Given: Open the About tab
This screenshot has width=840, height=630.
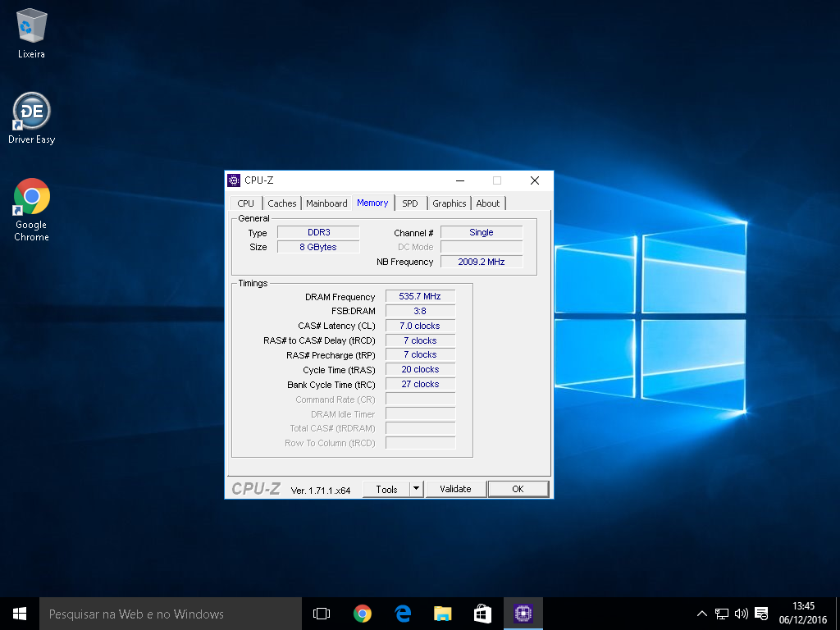Looking at the screenshot, I should point(488,203).
